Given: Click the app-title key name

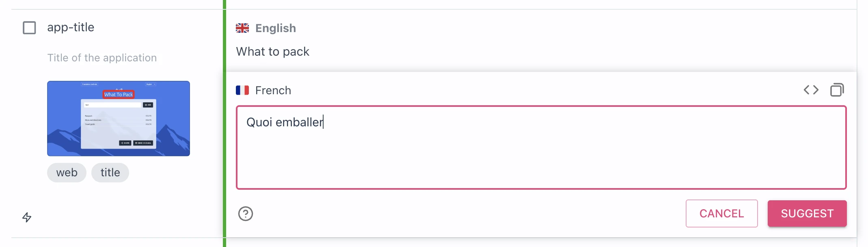Looking at the screenshot, I should tap(71, 27).
